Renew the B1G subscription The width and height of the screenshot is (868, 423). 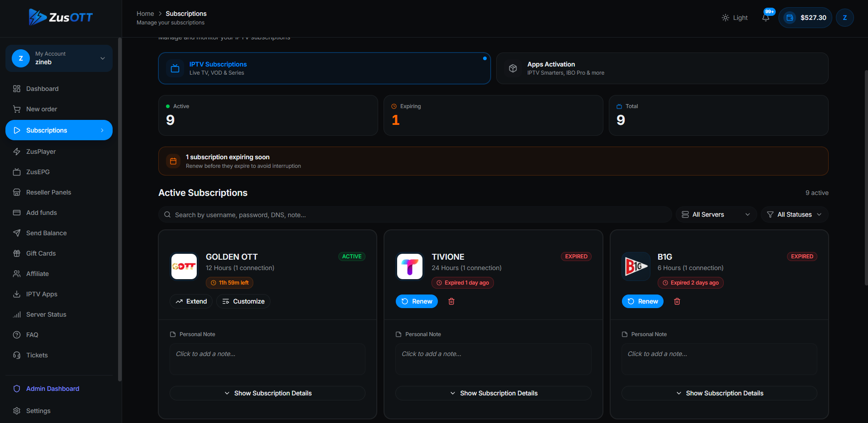(642, 301)
